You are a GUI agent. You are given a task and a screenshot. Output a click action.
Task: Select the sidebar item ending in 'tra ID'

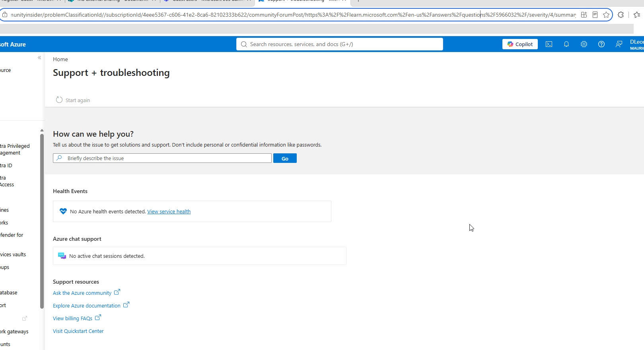coord(6,165)
